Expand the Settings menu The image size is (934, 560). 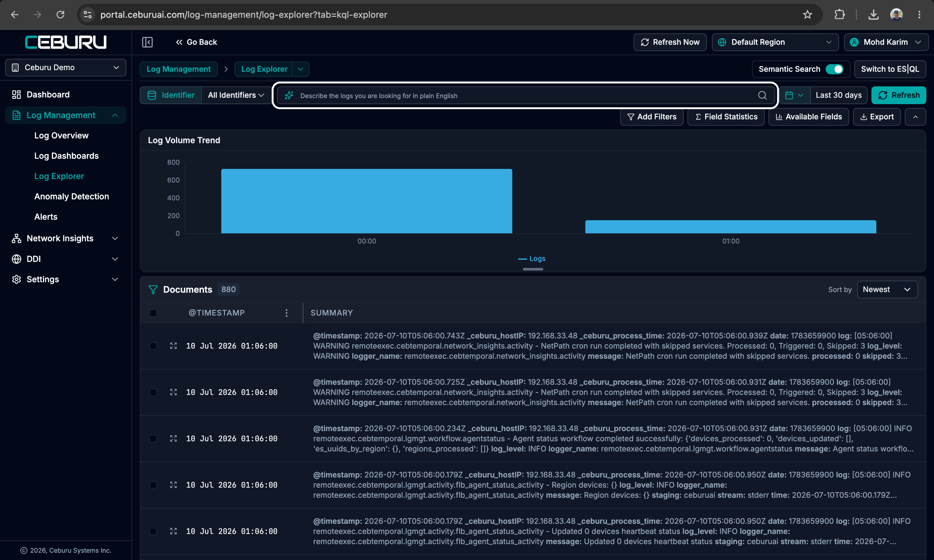point(66,279)
